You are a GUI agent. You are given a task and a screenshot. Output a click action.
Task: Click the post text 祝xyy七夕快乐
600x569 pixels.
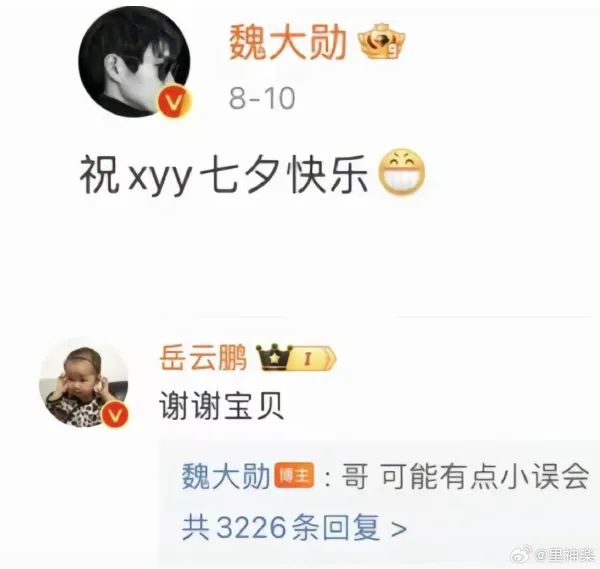click(x=223, y=174)
